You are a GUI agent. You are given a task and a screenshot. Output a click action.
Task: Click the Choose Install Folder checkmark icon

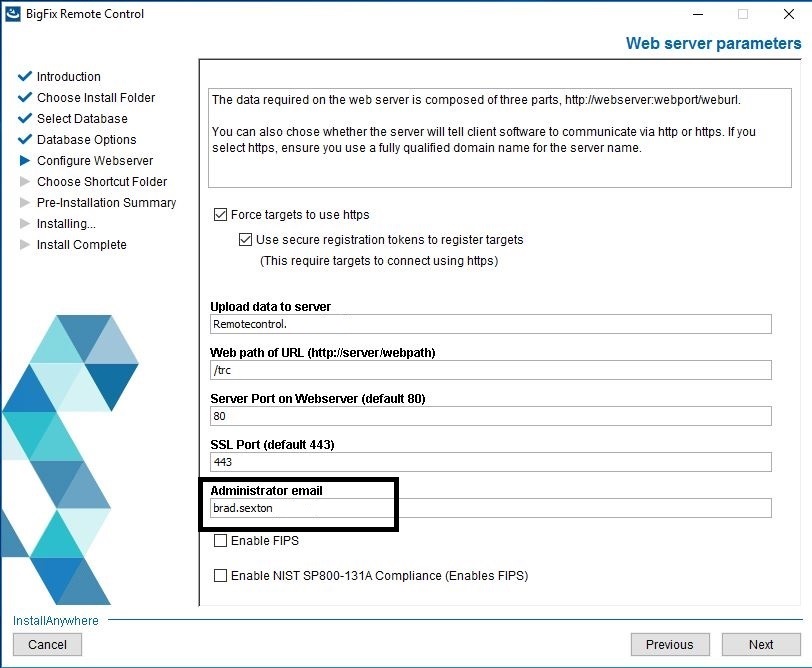tap(25, 97)
